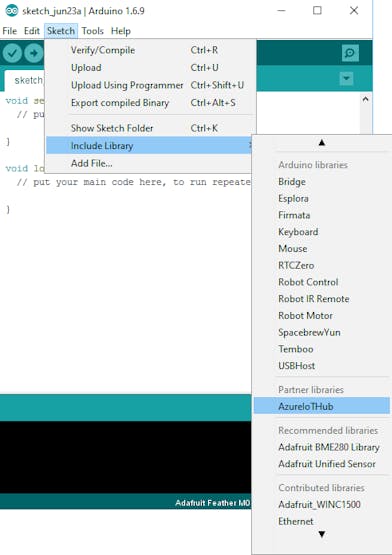Open the File menu
This screenshot has width=392, height=555.
point(10,31)
